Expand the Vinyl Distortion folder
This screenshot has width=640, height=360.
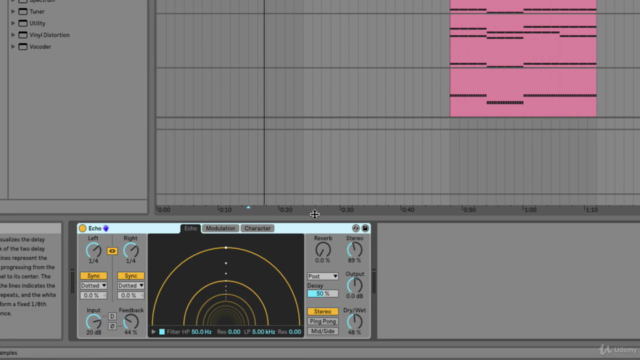click(13, 35)
